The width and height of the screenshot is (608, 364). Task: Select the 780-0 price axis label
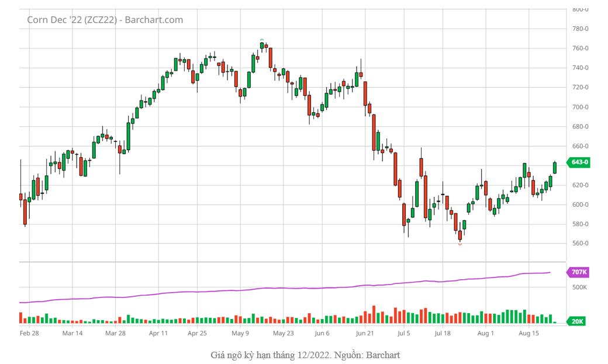pos(581,29)
